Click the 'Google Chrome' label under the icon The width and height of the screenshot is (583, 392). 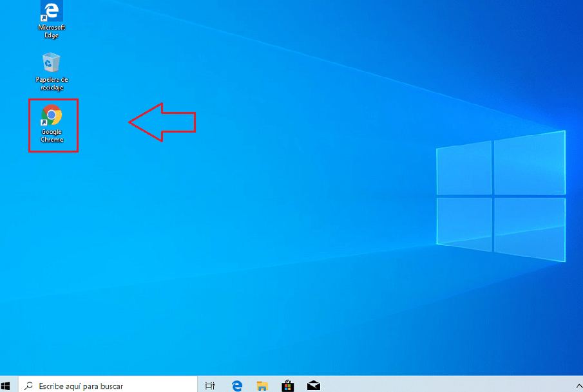(x=52, y=136)
